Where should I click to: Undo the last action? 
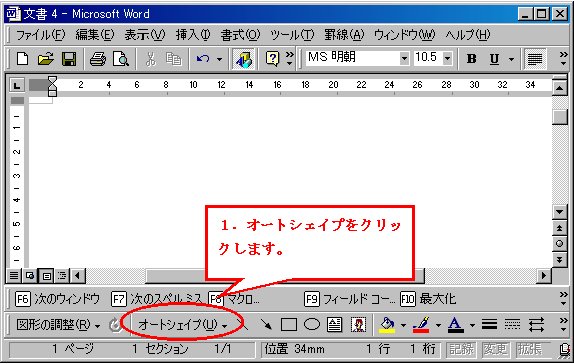(203, 59)
